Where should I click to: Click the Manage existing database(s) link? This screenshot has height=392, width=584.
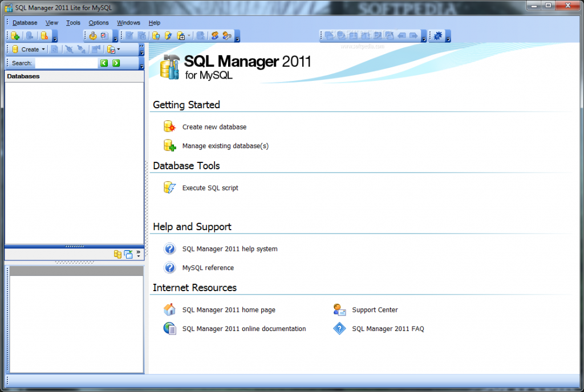225,146
